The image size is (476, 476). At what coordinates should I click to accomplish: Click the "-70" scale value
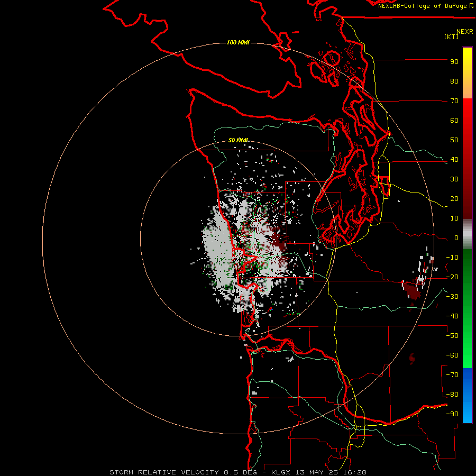(452, 375)
